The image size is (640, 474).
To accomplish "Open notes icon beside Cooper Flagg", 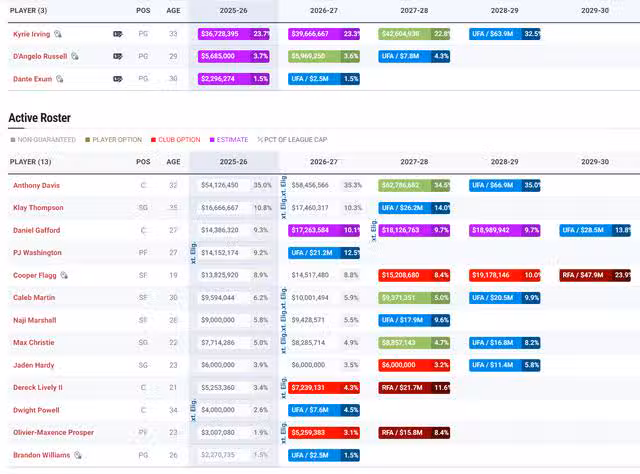I will 64,275.
